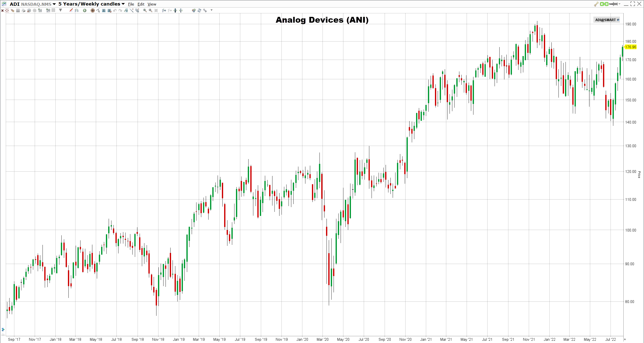Maximize the chart window

(x=633, y=4)
